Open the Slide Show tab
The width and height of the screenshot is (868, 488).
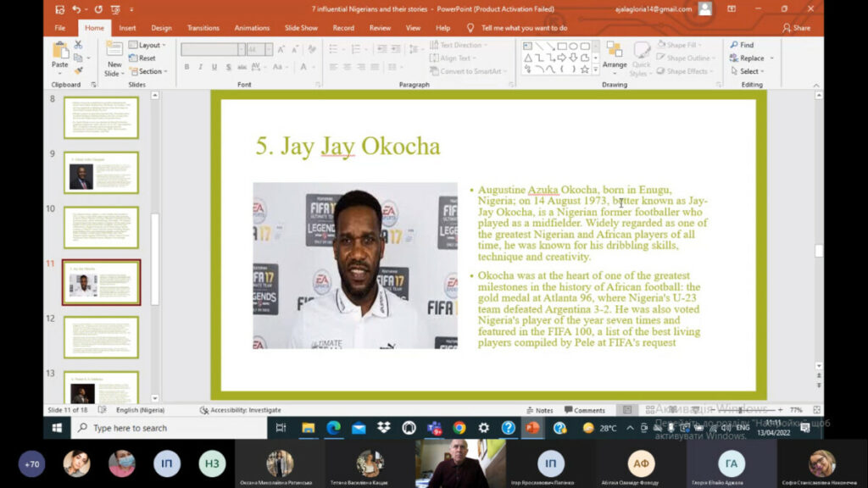301,28
